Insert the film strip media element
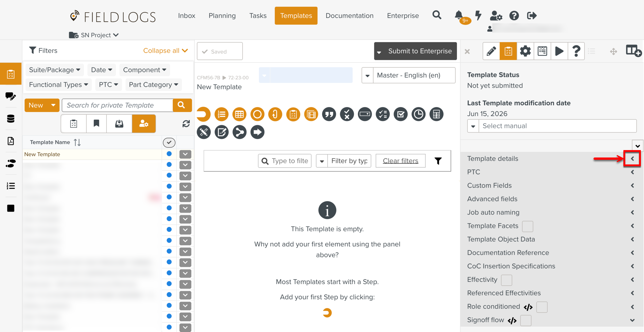 click(x=311, y=114)
